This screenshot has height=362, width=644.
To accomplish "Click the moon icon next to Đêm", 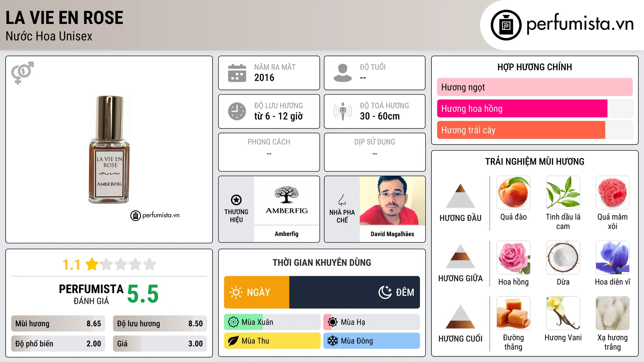I will pyautogui.click(x=385, y=292).
